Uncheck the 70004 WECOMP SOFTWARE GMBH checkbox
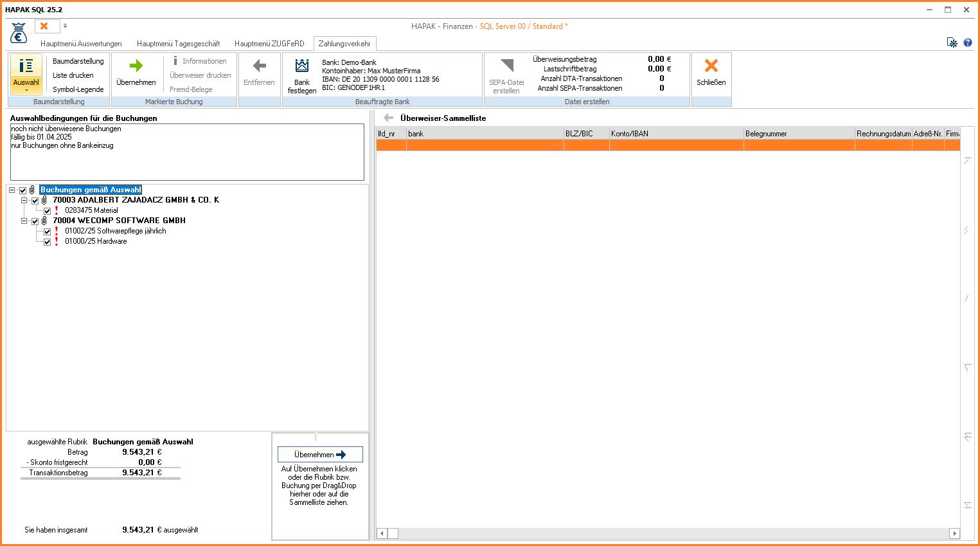This screenshot has width=980, height=546. pos(35,221)
